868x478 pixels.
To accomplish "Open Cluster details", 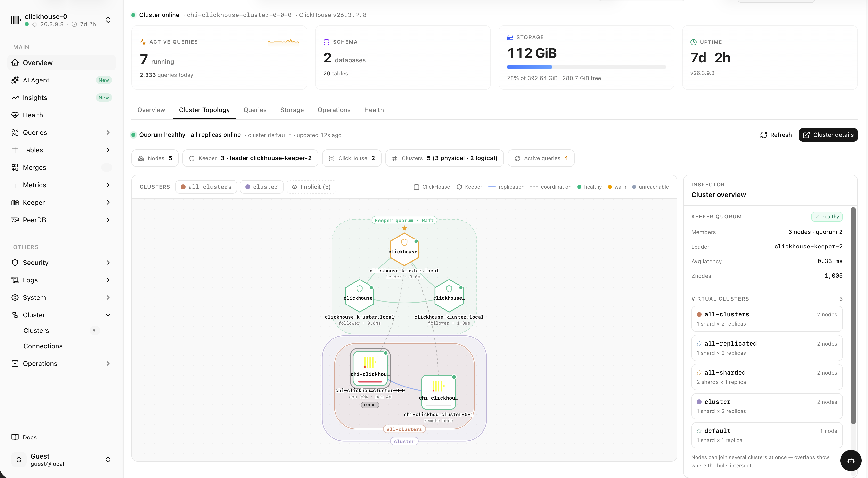I will click(828, 135).
